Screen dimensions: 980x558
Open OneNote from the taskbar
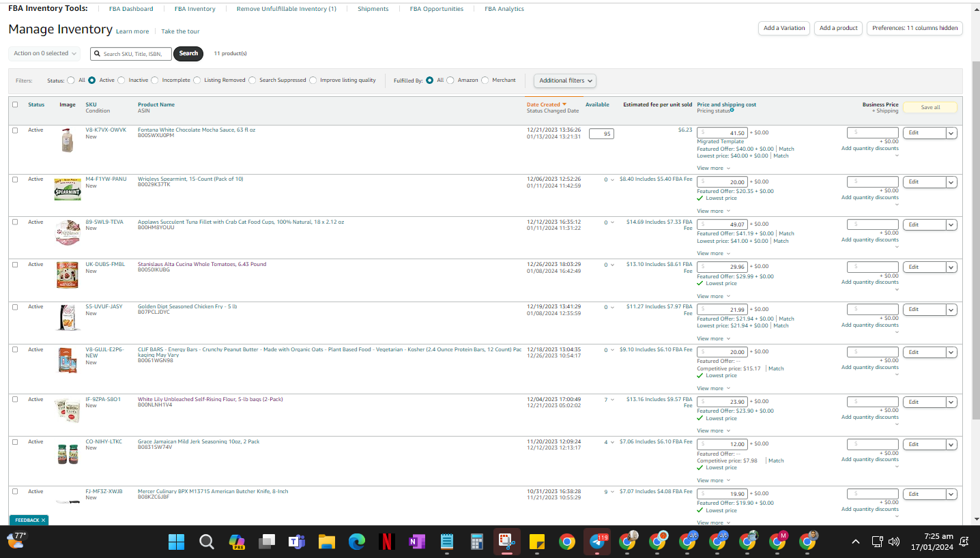417,542
